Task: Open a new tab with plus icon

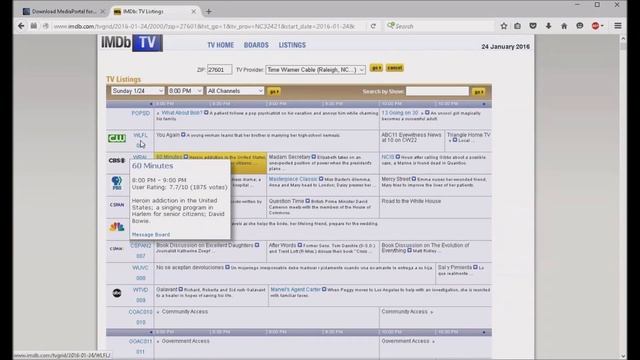Action: (x=209, y=11)
